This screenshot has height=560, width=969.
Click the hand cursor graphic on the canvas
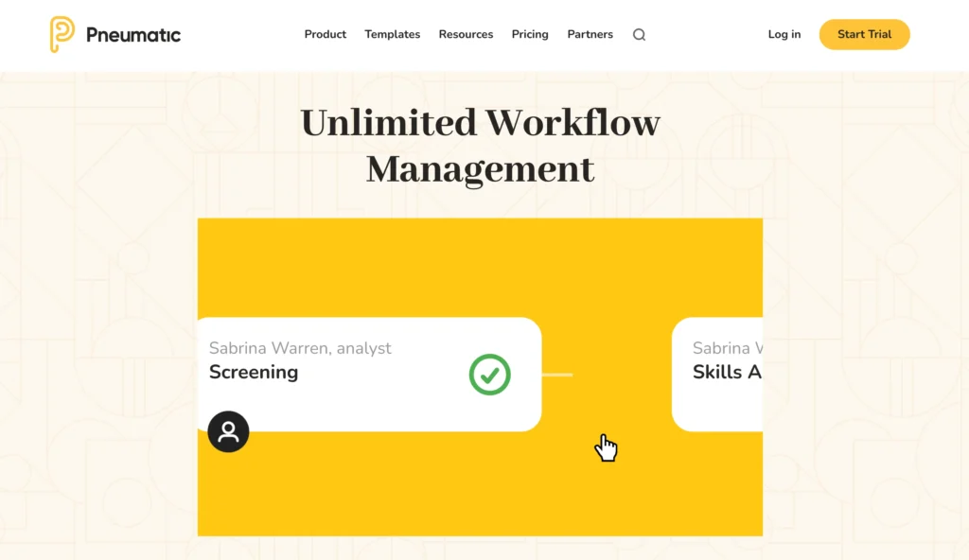(x=607, y=447)
